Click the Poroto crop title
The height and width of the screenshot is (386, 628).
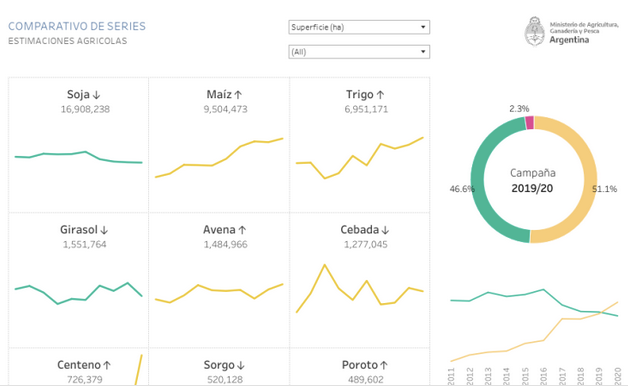click(360, 365)
